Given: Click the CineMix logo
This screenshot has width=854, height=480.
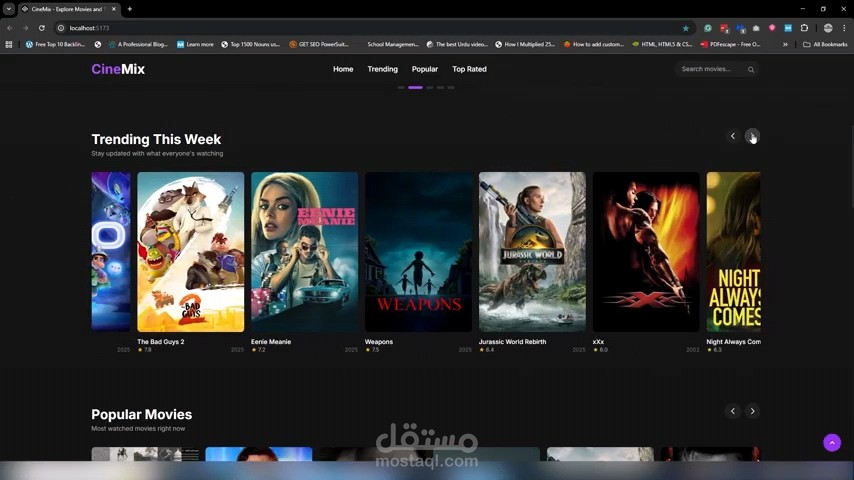Looking at the screenshot, I should coord(118,69).
